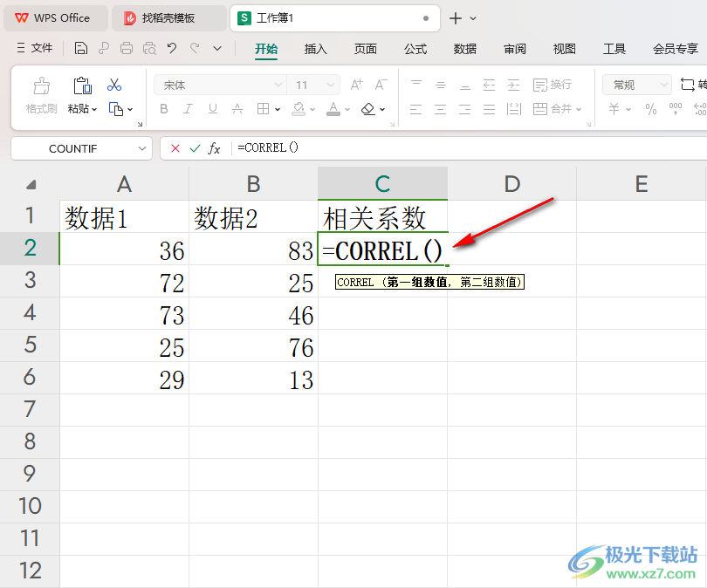Viewport: 707px width, 588px height.
Task: Toggle middle vertical alignment
Action: 441,85
